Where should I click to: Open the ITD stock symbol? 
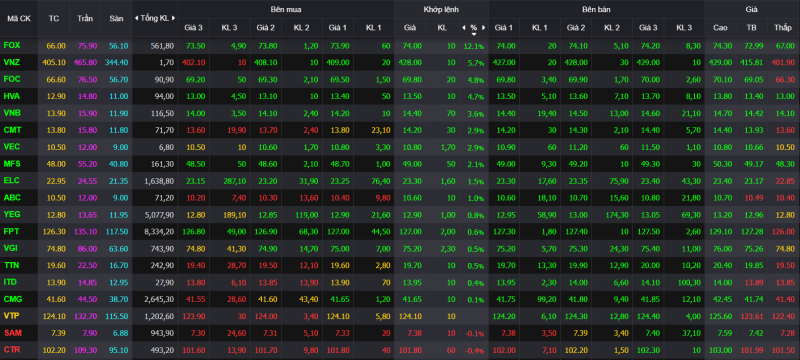click(11, 282)
